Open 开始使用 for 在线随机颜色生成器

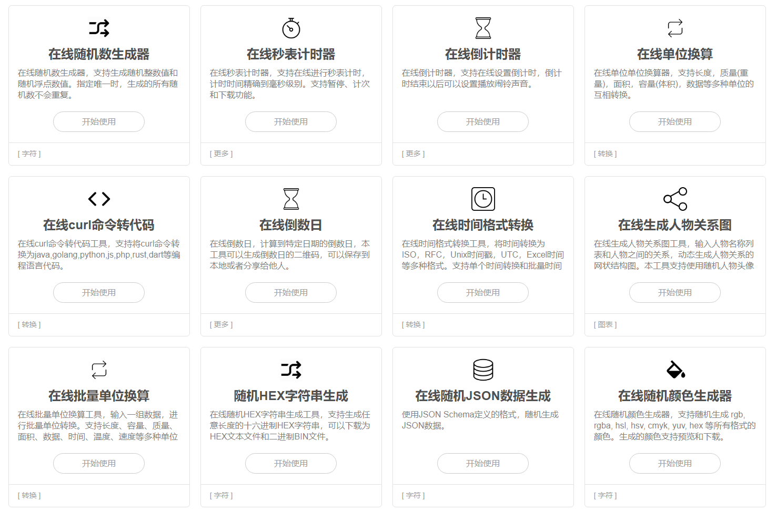coord(675,463)
